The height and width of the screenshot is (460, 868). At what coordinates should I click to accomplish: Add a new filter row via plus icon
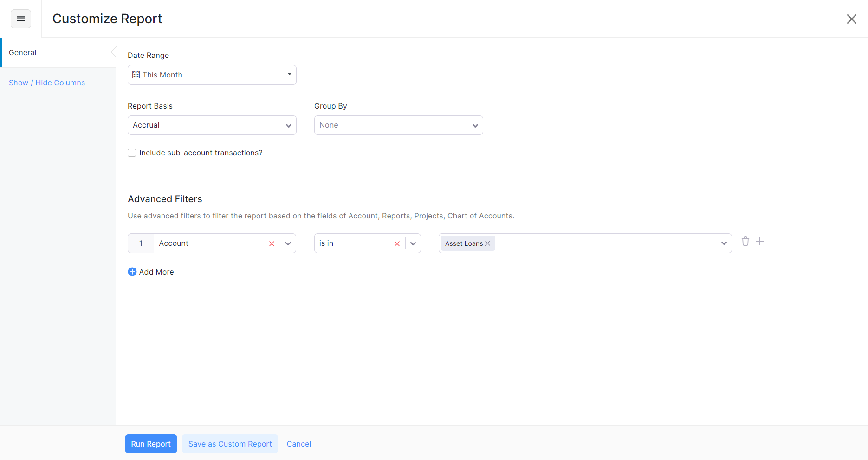(x=760, y=241)
